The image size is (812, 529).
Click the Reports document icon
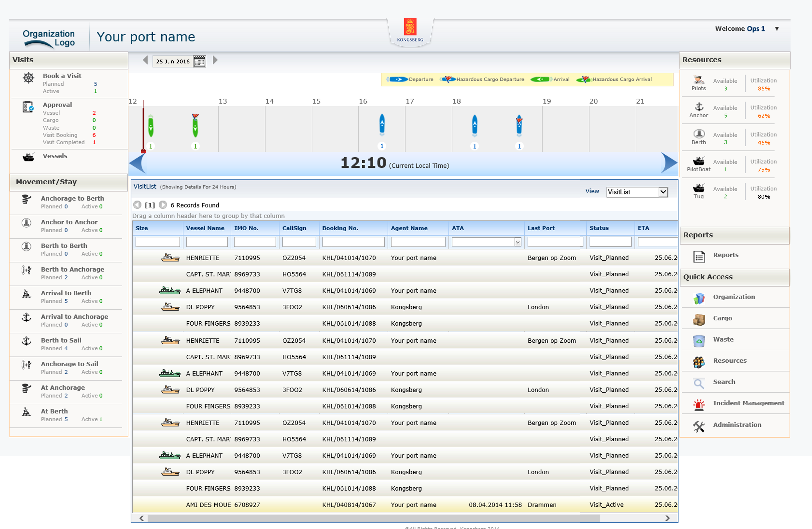click(699, 257)
